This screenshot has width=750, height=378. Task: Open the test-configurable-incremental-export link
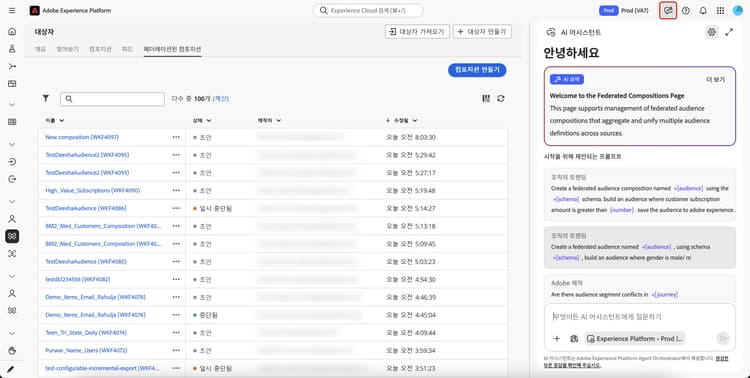click(x=102, y=368)
